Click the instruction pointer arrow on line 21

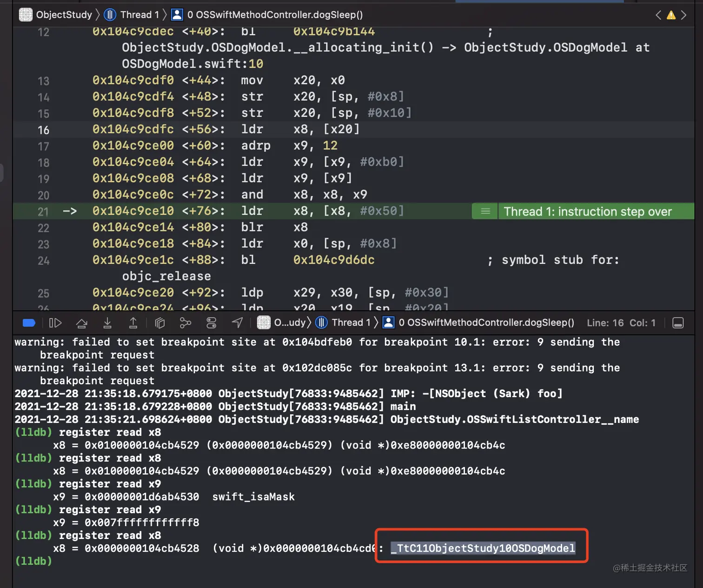pyautogui.click(x=70, y=211)
